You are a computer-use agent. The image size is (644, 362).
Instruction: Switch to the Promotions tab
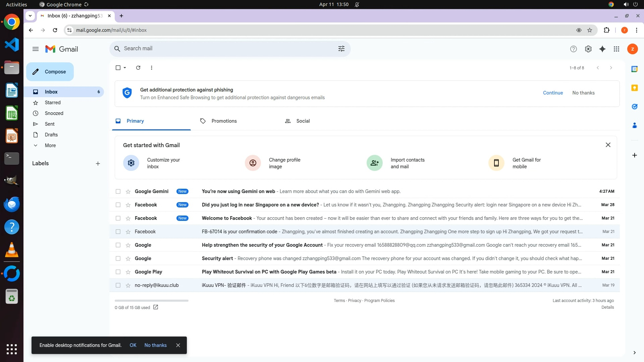pos(224,121)
